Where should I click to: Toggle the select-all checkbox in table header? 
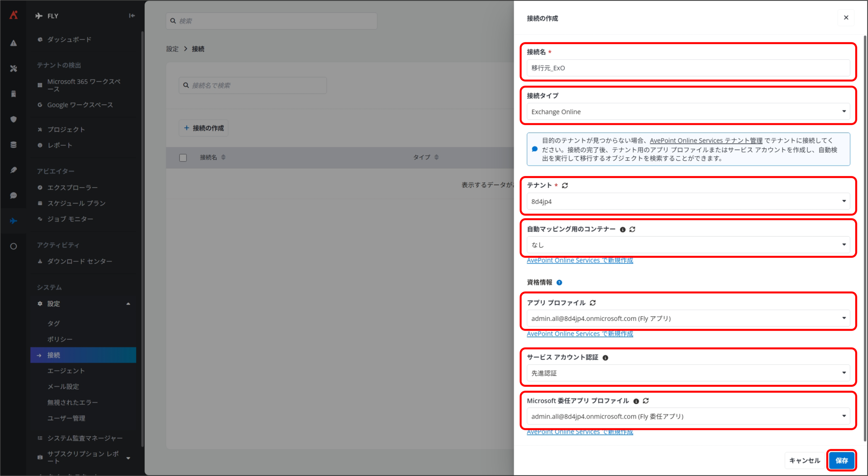point(183,158)
